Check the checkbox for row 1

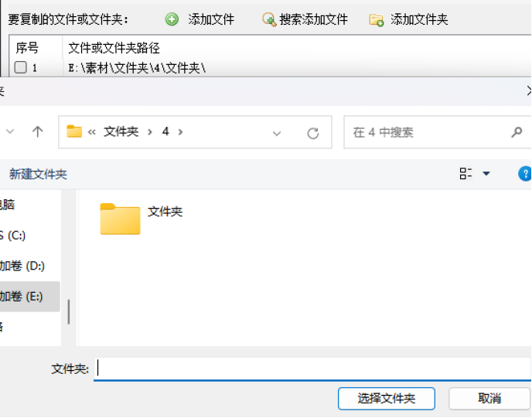pyautogui.click(x=21, y=67)
